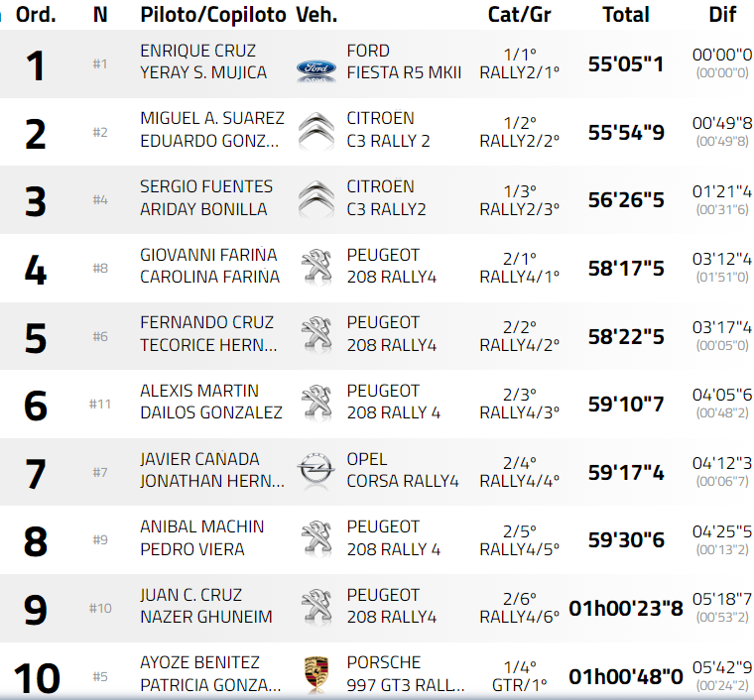Click Citroen logo beside Miguel A. Suarez
The image size is (754, 700).
(x=316, y=130)
